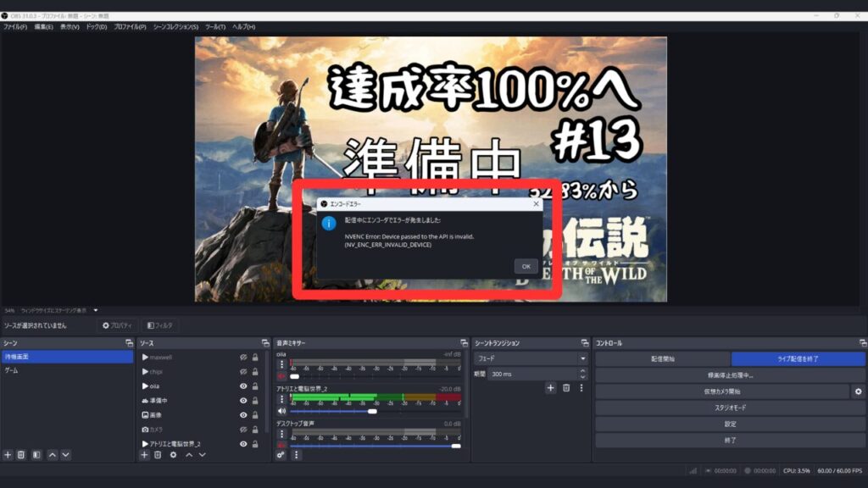
Task: Open the preview scaling dropdown arrow
Action: point(95,310)
